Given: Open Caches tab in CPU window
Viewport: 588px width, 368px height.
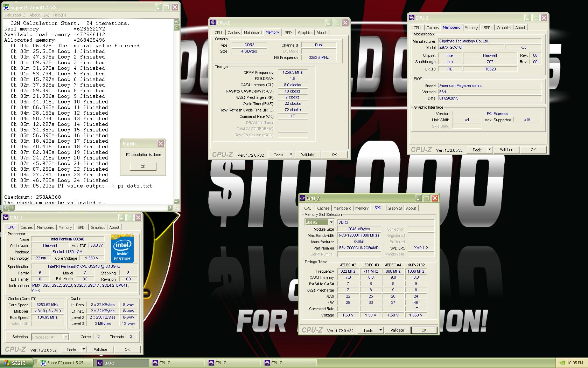Looking at the screenshot, I should 26,227.
